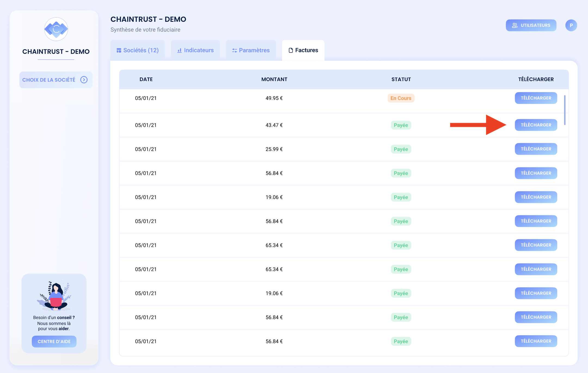Click sidebar CHAINTRUST - DEMO name

[x=56, y=51]
